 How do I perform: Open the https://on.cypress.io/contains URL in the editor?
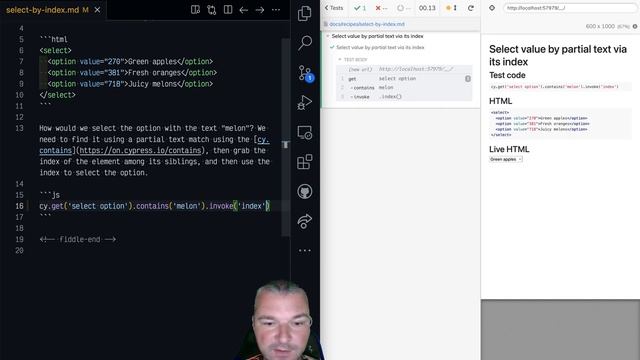(140, 150)
